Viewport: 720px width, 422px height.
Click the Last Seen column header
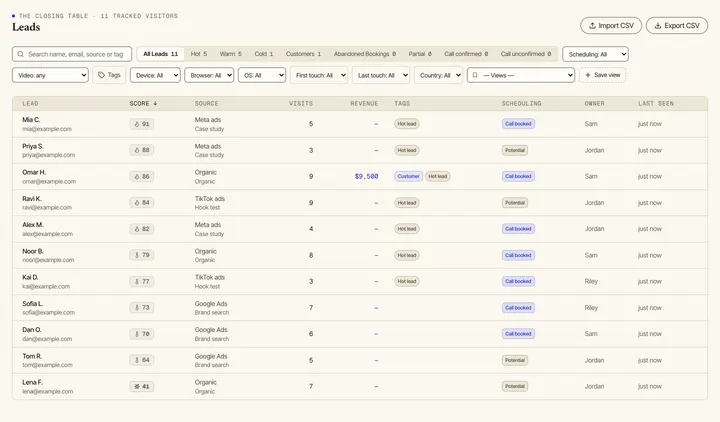[x=656, y=104]
